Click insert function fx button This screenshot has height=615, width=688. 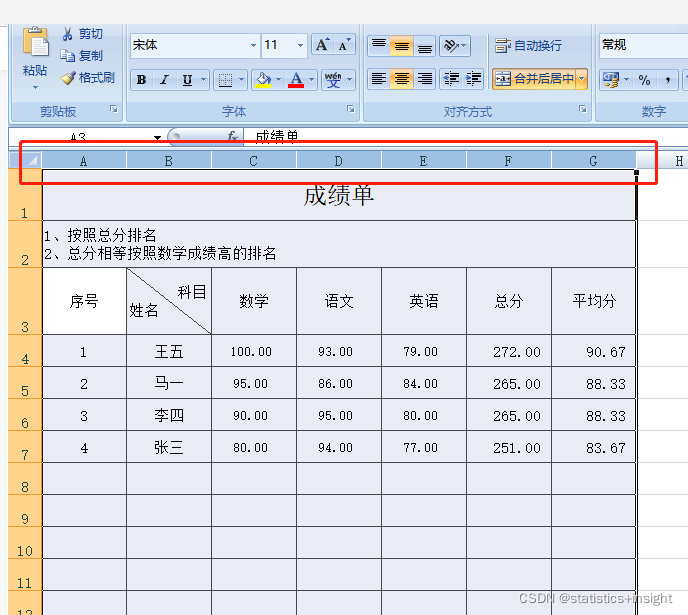point(232,136)
